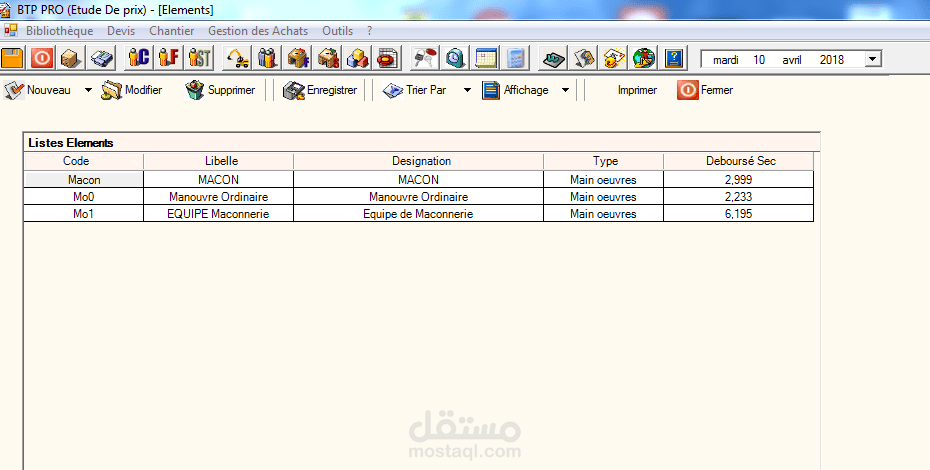Sort by the Code column header

pyautogui.click(x=84, y=161)
